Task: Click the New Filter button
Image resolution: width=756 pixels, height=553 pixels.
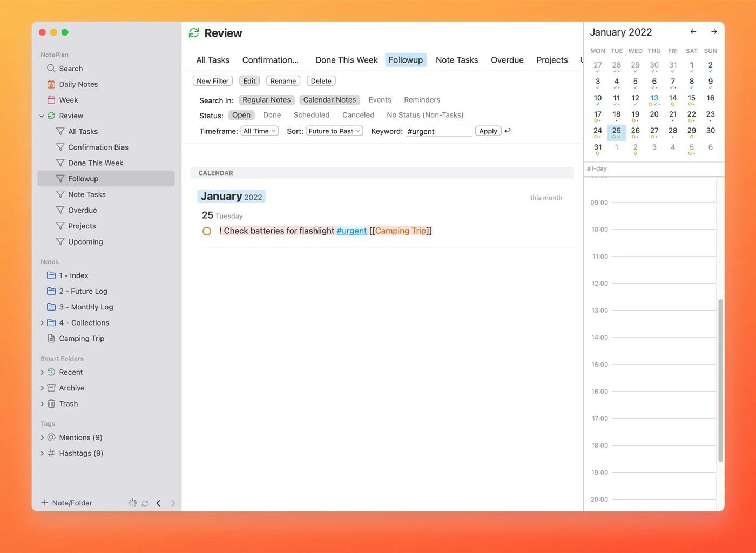Action: coord(213,81)
